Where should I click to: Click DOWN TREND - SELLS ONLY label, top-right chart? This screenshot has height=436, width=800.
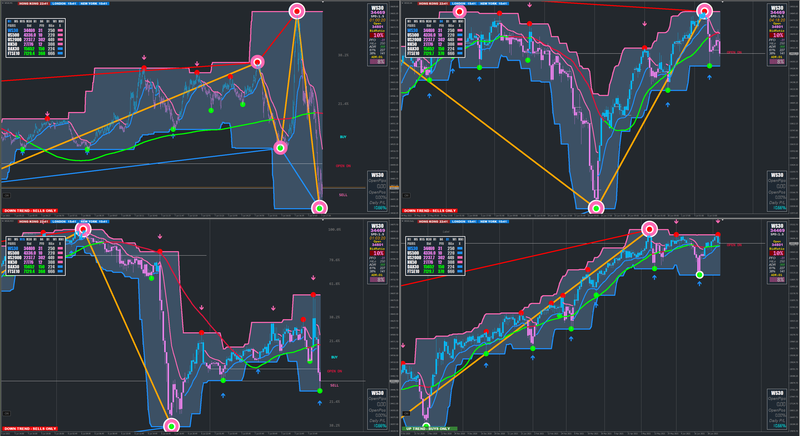click(430, 211)
